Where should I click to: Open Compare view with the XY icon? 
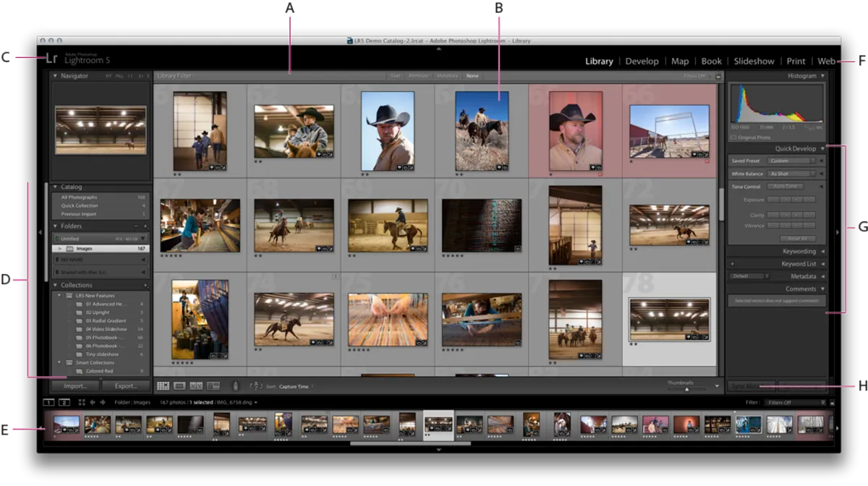(196, 386)
